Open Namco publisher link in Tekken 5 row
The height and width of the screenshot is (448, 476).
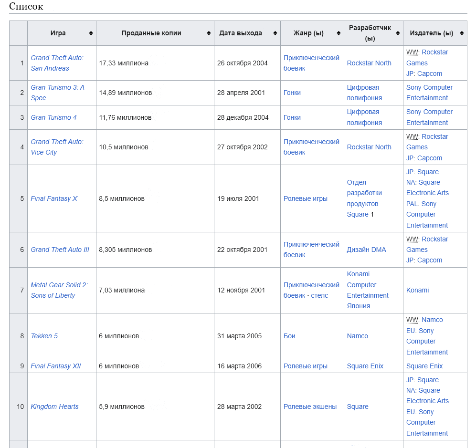click(x=432, y=320)
